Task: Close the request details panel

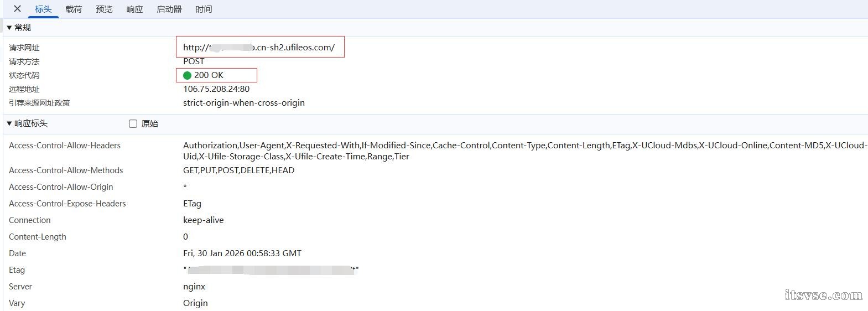Action: [x=17, y=9]
